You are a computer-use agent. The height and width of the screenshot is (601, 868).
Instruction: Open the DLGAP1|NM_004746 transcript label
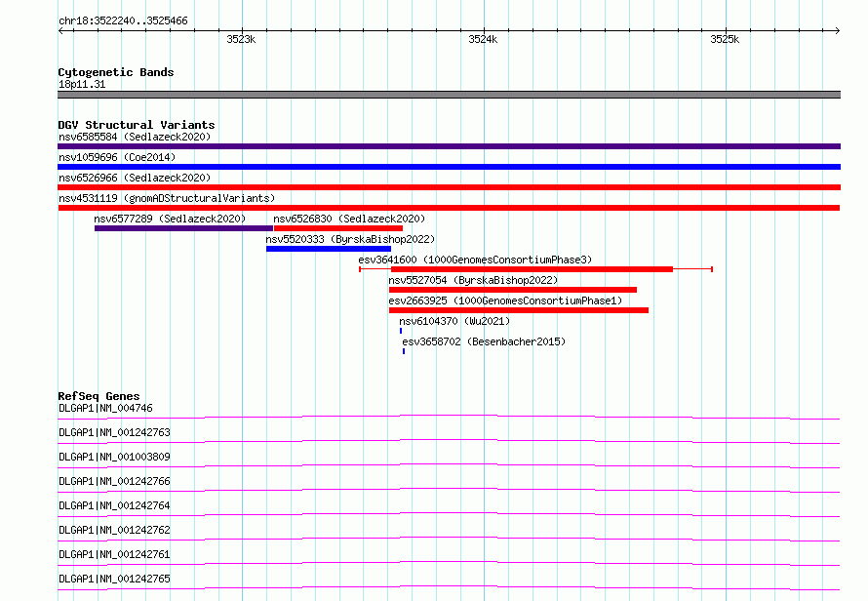pos(105,408)
